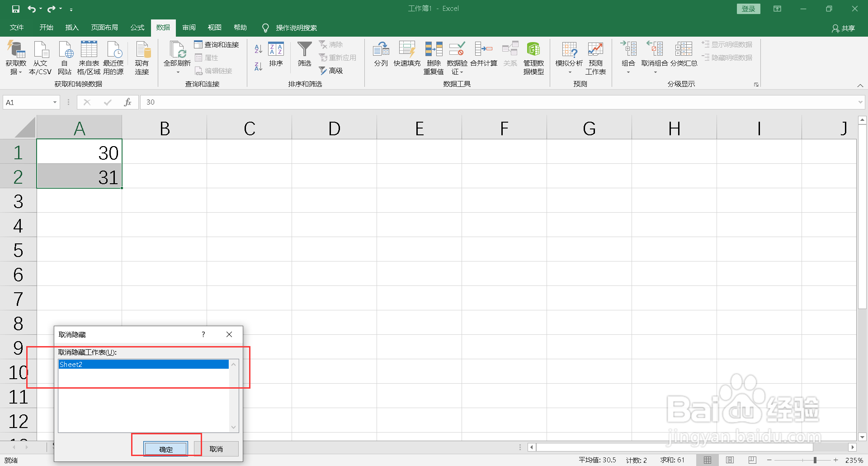Click Flash Fill (快速填充)
Viewport: 868px width, 466px height.
pyautogui.click(x=407, y=54)
